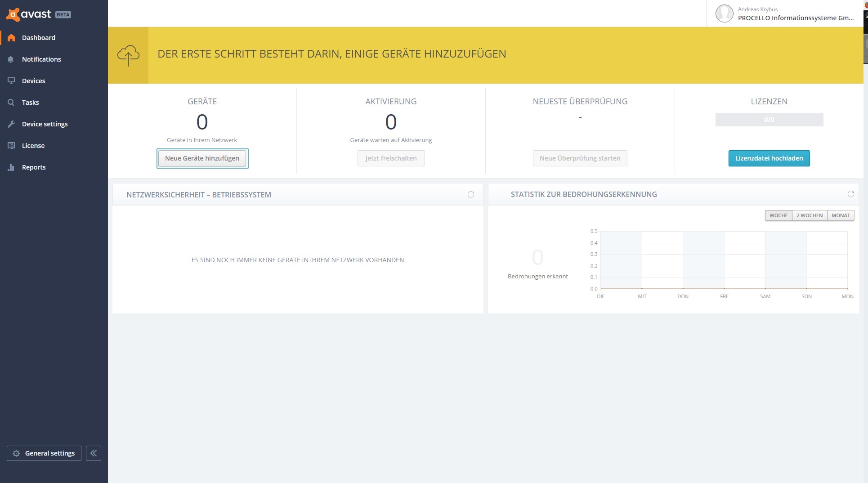Click the threat detection chart area
Screen dimensions: 868x483
click(x=724, y=260)
